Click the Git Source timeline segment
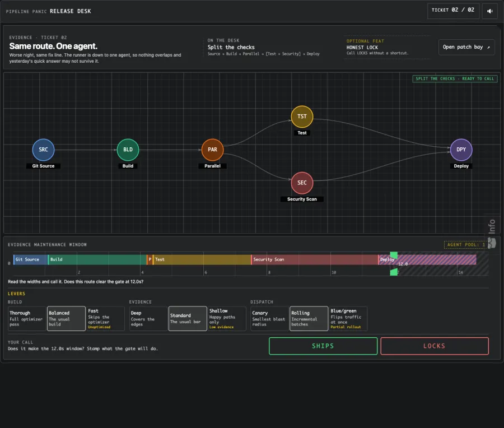504x428 pixels. (x=31, y=259)
